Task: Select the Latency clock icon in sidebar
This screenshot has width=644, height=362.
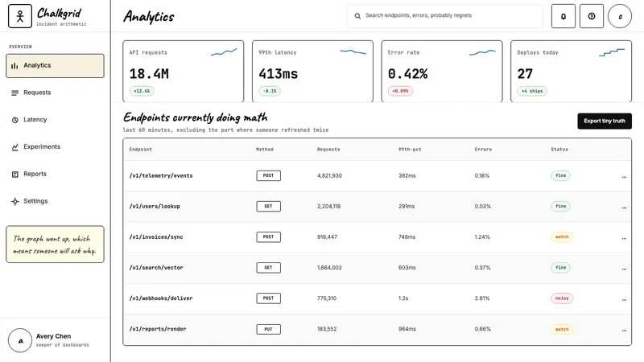Action: tap(15, 120)
